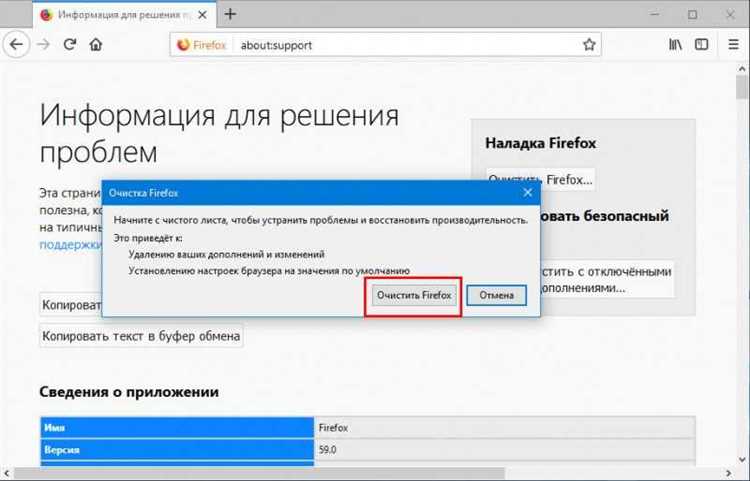This screenshot has height=481, width=750.
Task: Confirm with the Очистить Firefox dialog button
Action: tap(414, 295)
